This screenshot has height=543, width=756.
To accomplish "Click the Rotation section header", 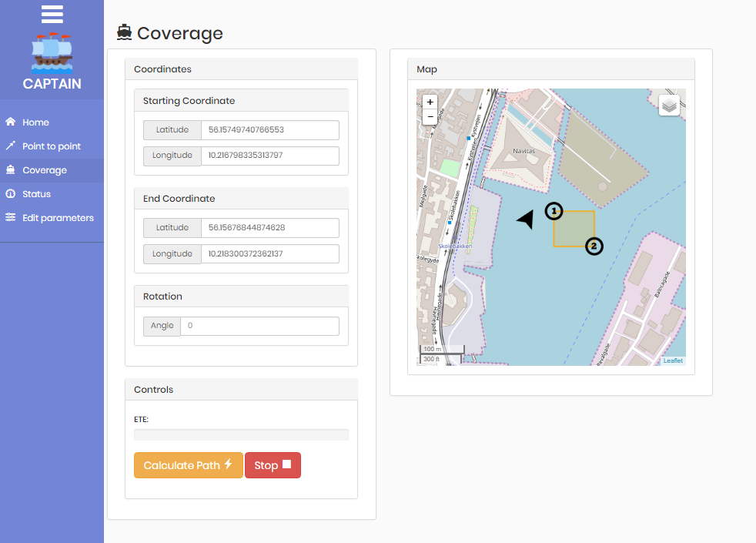I will [x=241, y=296].
